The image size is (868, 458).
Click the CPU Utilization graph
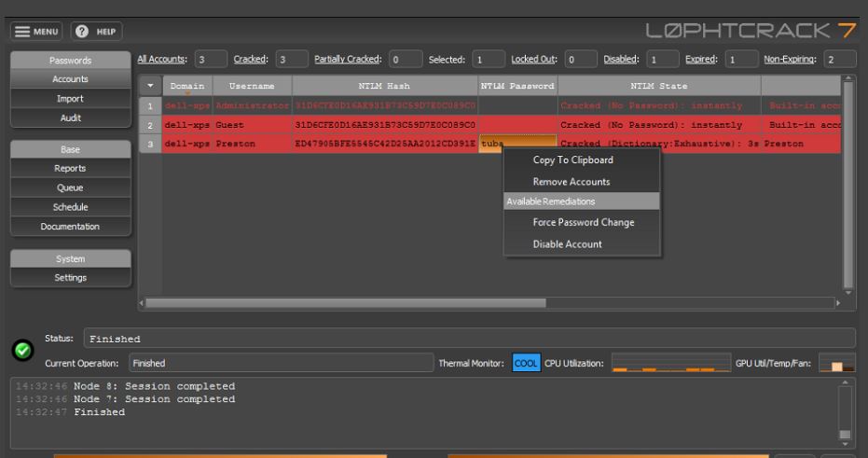point(671,363)
